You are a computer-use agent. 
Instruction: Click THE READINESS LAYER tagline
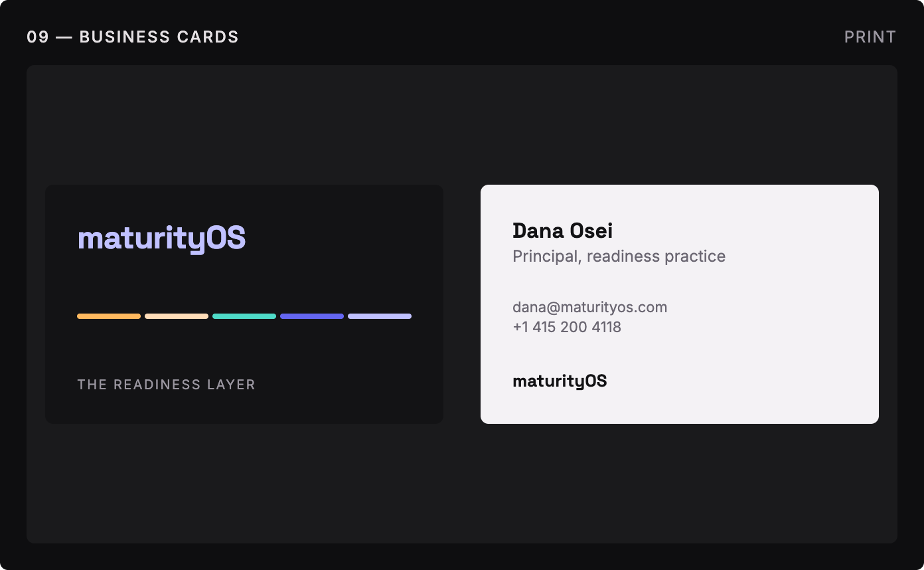(166, 385)
